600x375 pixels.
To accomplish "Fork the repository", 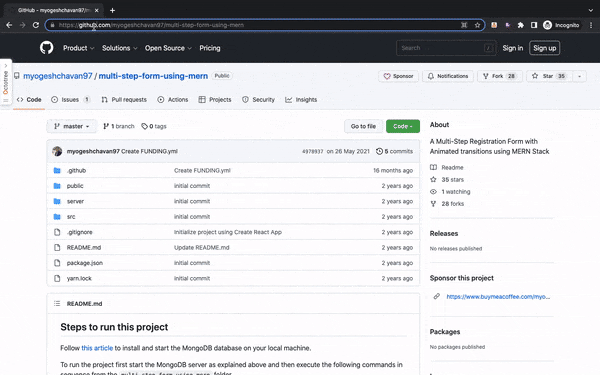I will [499, 76].
